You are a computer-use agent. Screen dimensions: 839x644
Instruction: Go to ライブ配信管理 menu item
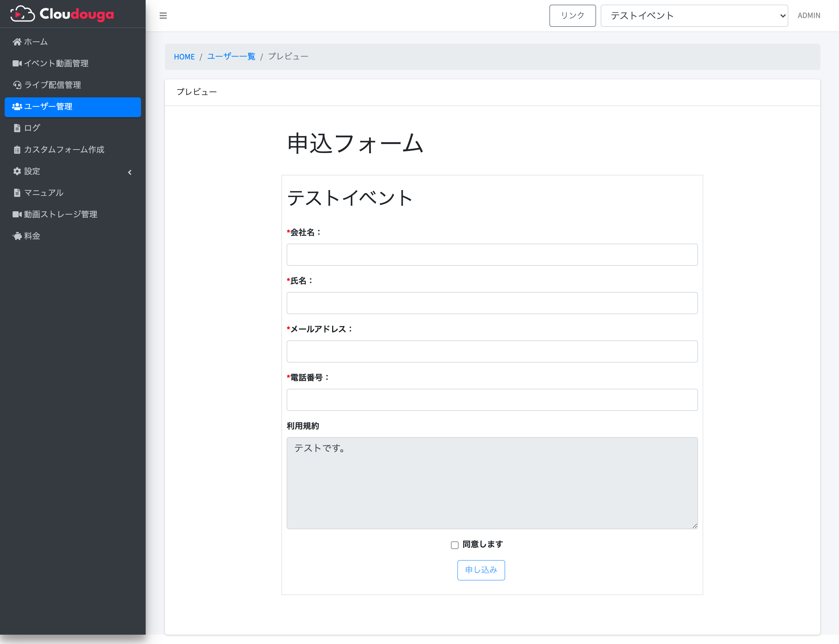tap(73, 85)
